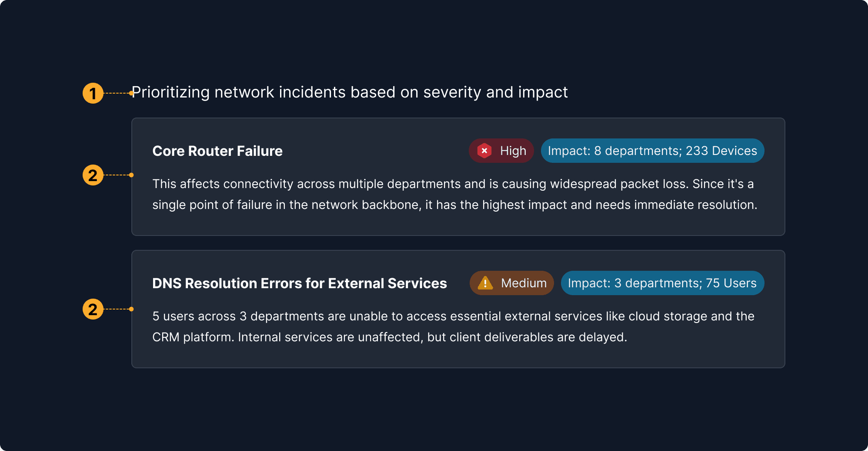Click the callout badge 2 beside DNS card
868x451 pixels.
point(93,310)
